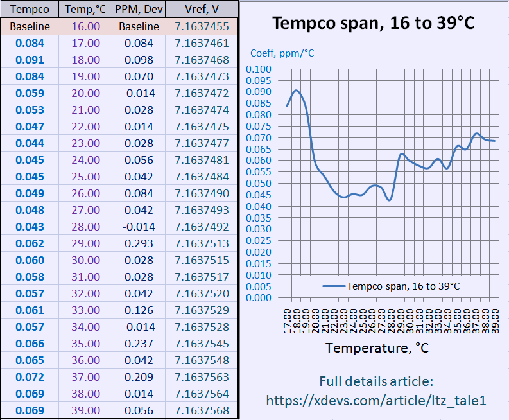The image size is (509, 420).
Task: Click Tempco value 0.053
Action: click(x=30, y=110)
